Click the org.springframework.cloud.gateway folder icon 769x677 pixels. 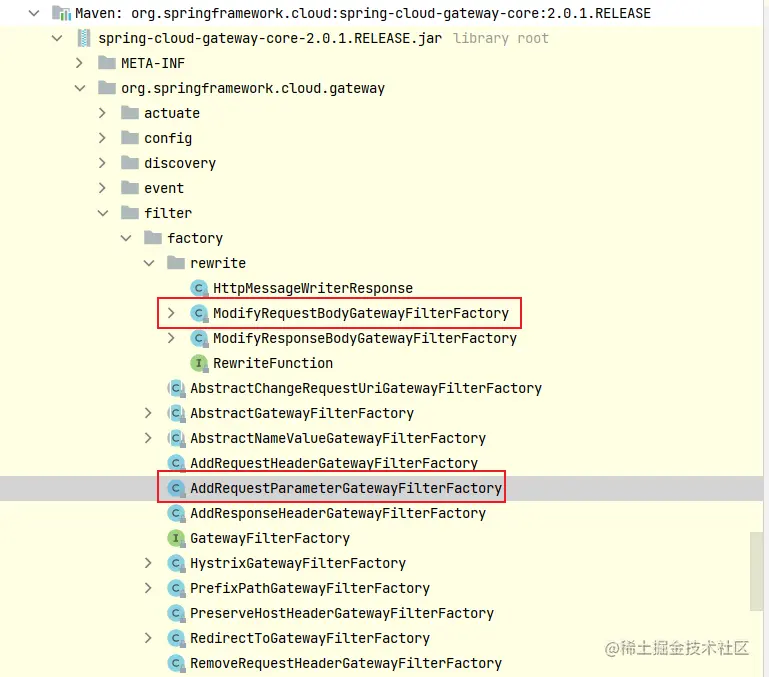pos(107,88)
